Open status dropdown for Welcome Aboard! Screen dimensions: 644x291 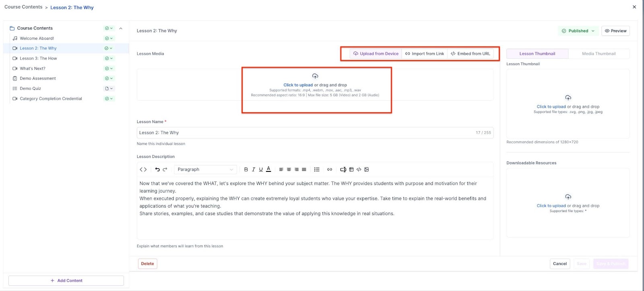(x=109, y=39)
